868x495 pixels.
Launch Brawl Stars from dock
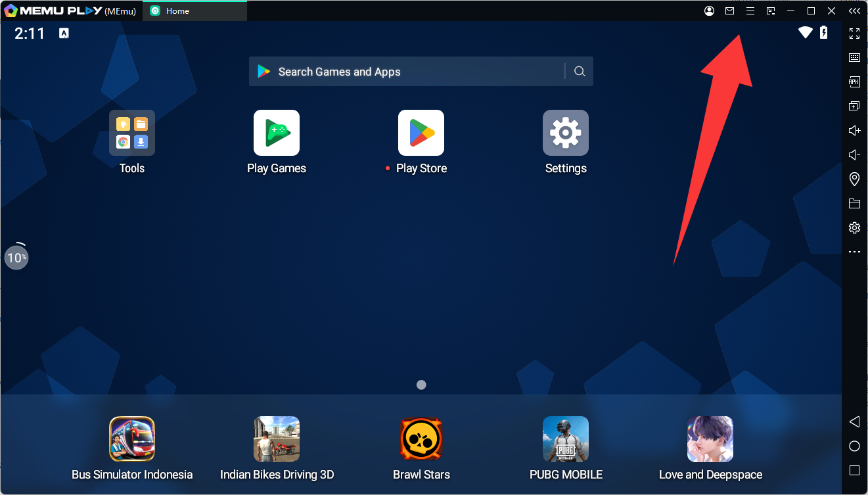pos(421,439)
